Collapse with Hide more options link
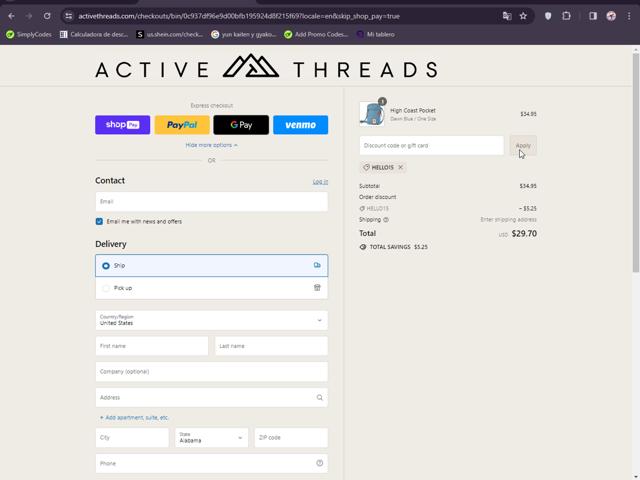Image resolution: width=640 pixels, height=480 pixels. tap(211, 145)
